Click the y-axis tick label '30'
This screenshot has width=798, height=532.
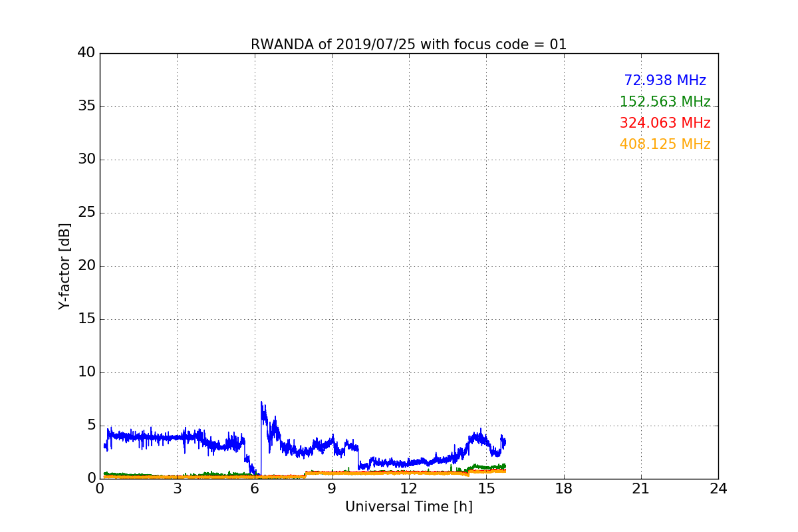tap(86, 160)
